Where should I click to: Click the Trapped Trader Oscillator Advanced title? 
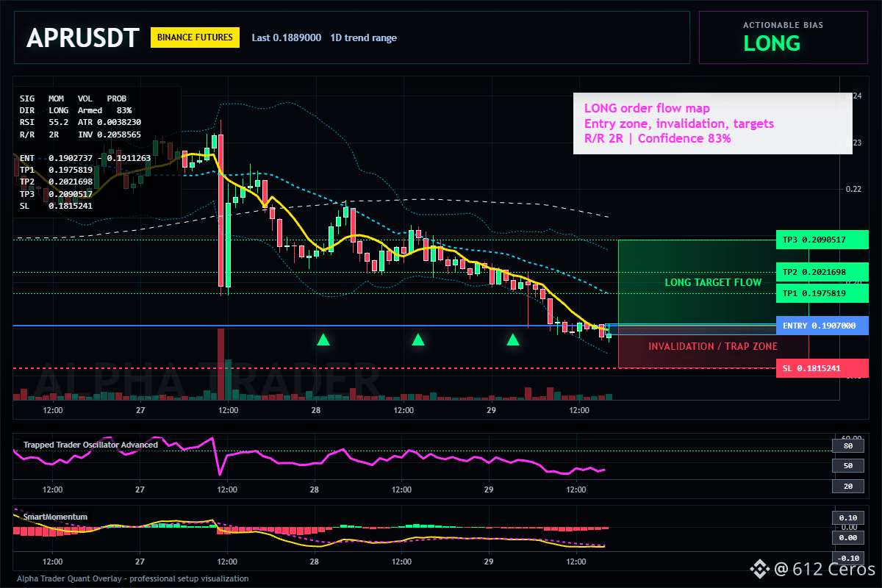coord(90,445)
